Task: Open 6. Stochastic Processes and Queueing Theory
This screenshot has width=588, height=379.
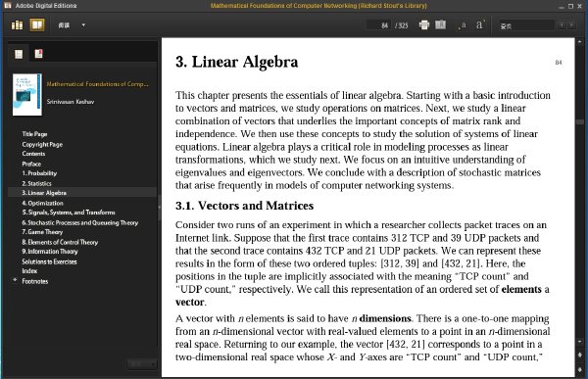Action: [x=80, y=222]
